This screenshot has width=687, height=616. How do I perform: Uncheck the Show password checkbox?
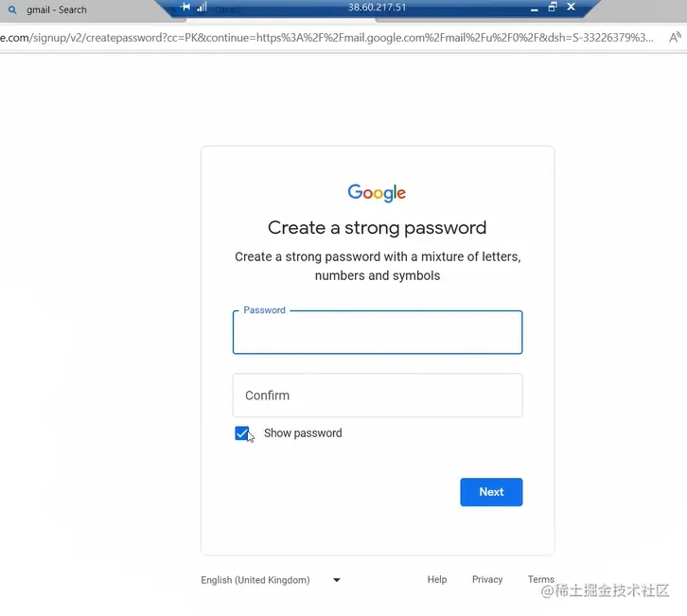click(242, 433)
